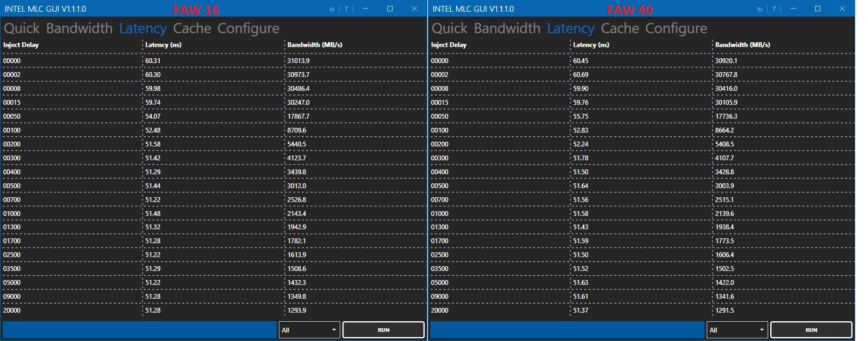Open Bandwidth tab in FAW 40 window

pos(507,28)
